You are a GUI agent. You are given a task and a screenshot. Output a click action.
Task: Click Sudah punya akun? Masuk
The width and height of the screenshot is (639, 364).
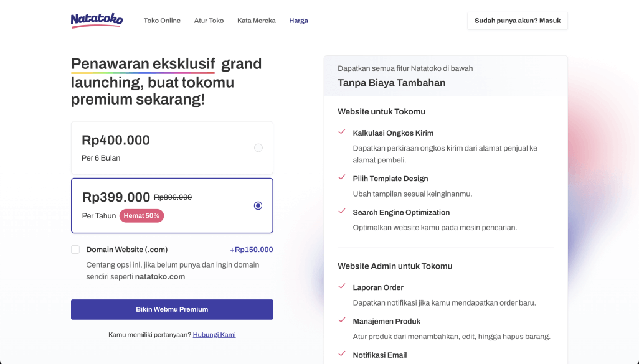[x=517, y=21]
